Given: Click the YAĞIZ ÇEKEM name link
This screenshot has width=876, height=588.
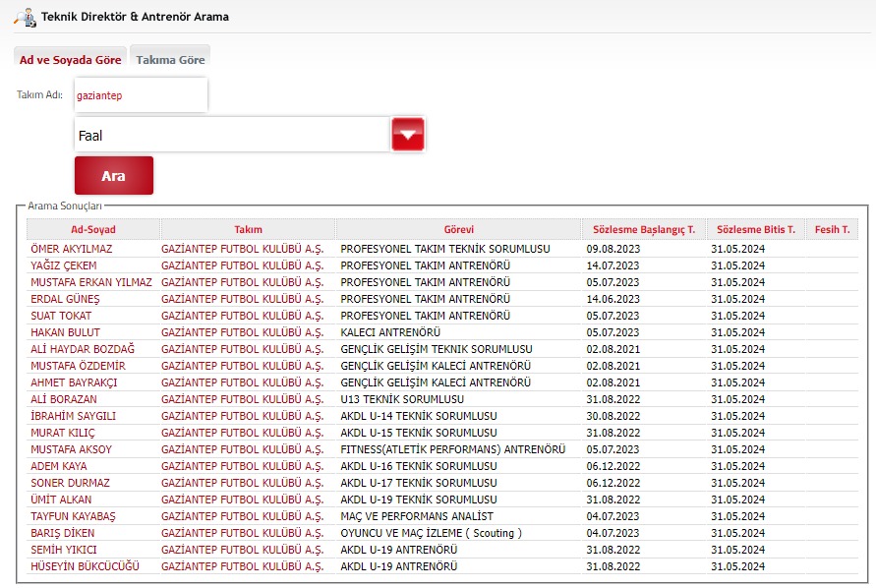Looking at the screenshot, I should tap(64, 265).
